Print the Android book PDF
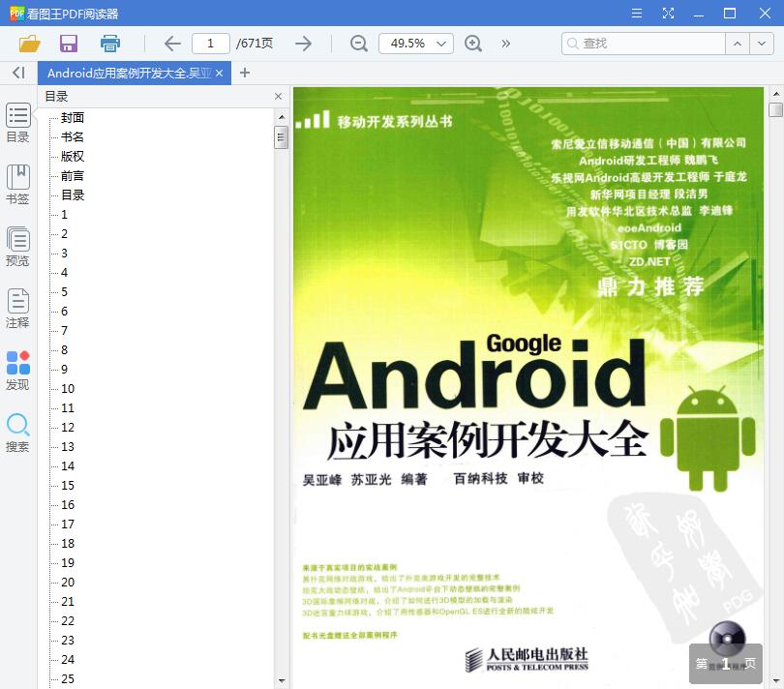Screen dimensions: 784x689 [x=109, y=44]
